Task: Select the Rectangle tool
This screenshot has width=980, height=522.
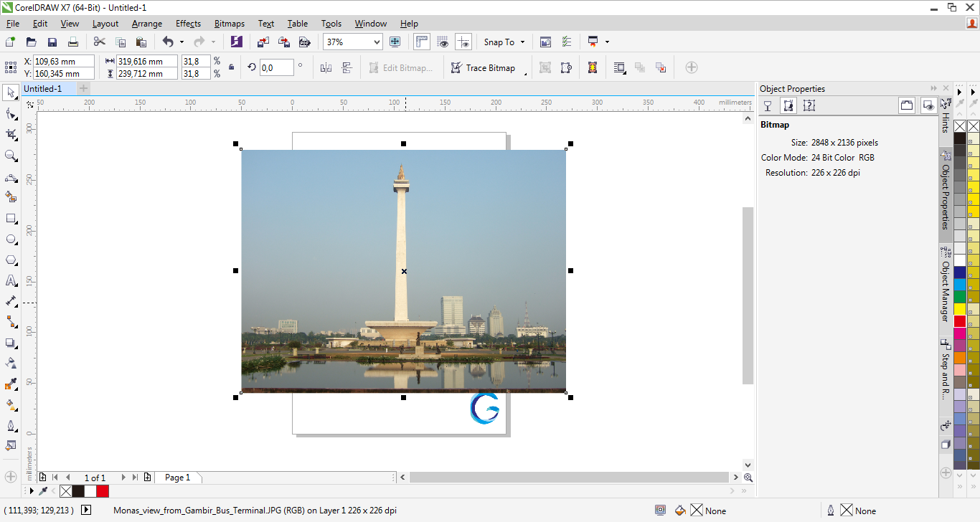Action: tap(11, 218)
